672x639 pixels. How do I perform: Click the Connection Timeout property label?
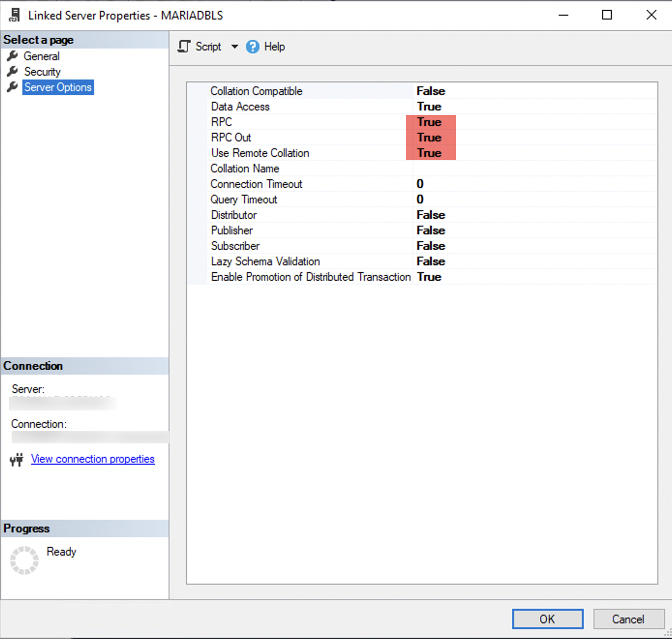256,184
